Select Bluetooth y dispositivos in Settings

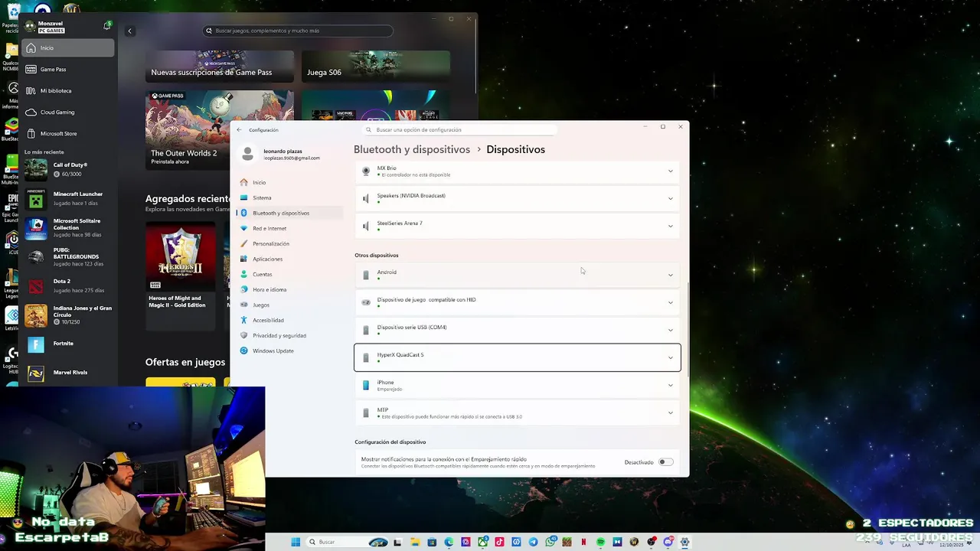pyautogui.click(x=289, y=213)
